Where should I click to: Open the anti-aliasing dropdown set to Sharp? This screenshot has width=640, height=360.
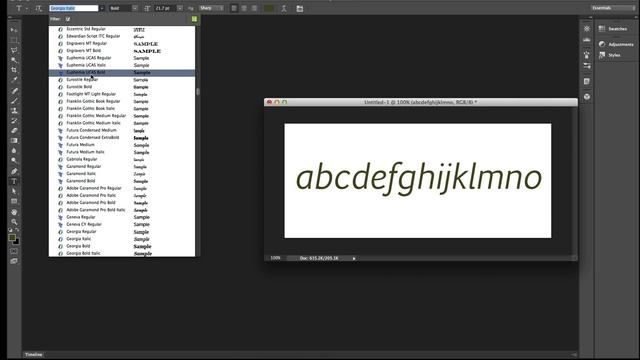(x=211, y=8)
